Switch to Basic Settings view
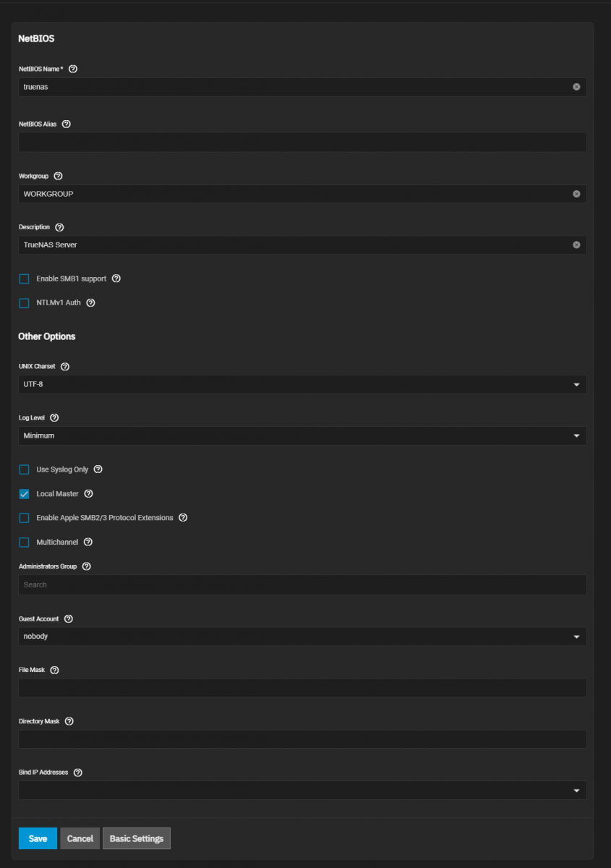This screenshot has width=611, height=868. point(137,838)
